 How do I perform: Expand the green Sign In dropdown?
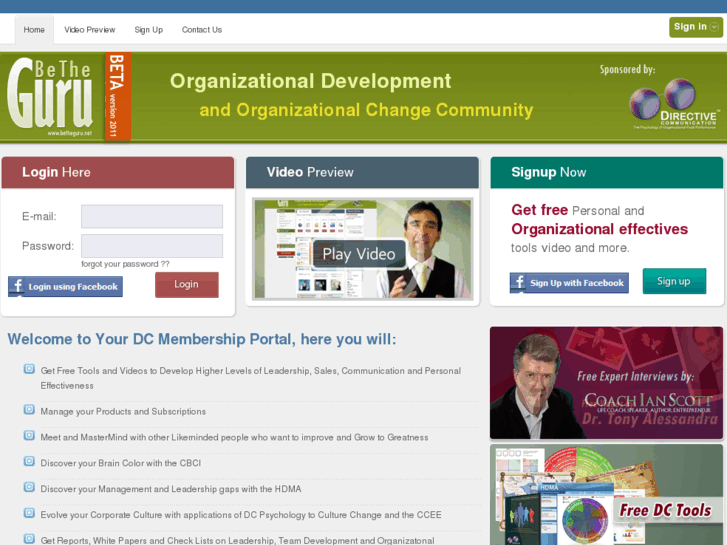[x=695, y=27]
